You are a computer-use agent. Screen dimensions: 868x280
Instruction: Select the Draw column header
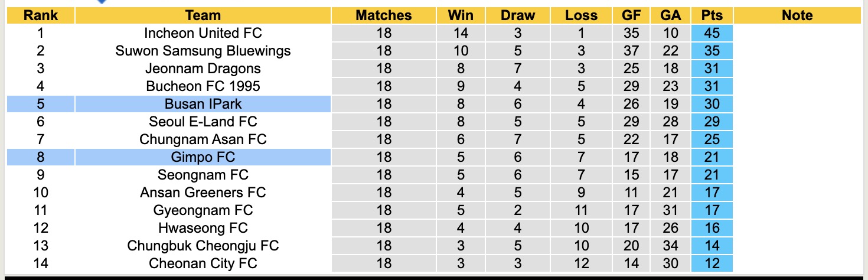[517, 15]
